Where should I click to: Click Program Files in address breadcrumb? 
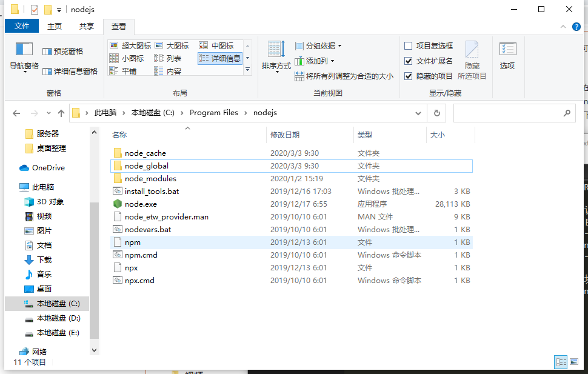214,113
